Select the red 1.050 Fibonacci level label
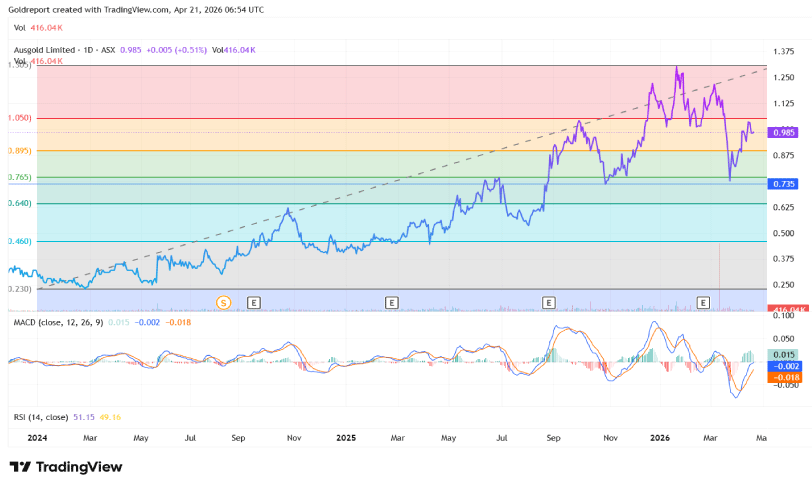Image resolution: width=812 pixels, height=479 pixels. click(x=19, y=118)
